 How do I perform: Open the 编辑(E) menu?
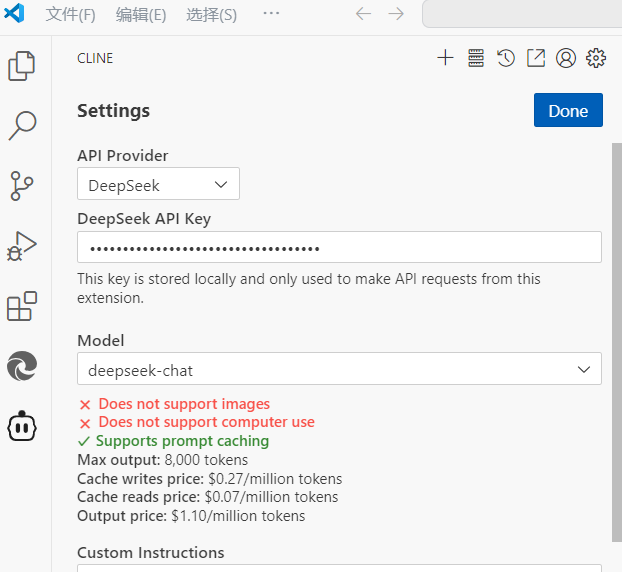[141, 14]
